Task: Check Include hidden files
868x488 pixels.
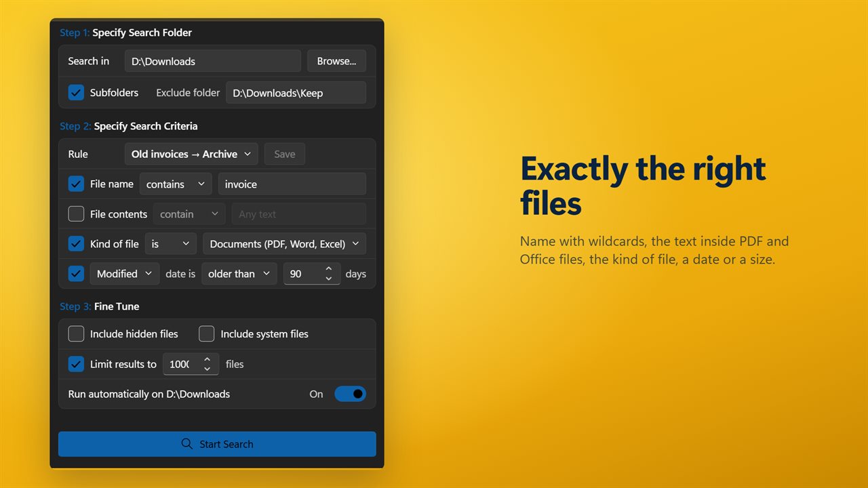Action: pyautogui.click(x=76, y=333)
